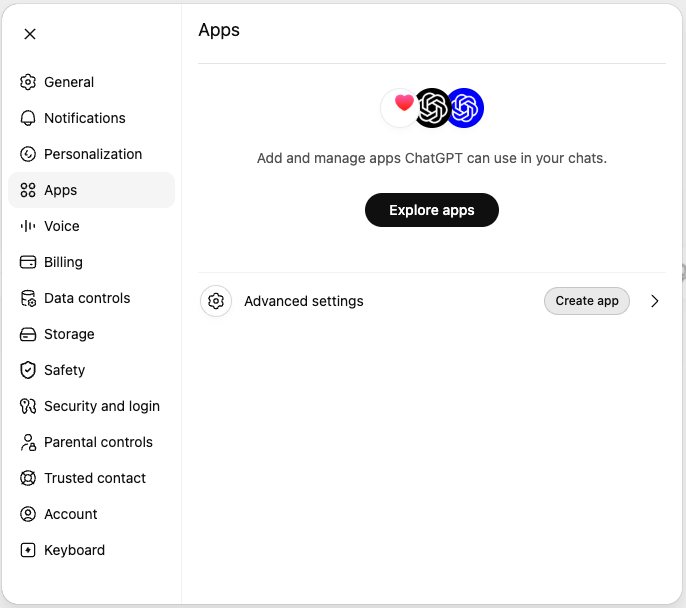Click the General gear icon
This screenshot has width=686, height=608.
click(x=28, y=82)
